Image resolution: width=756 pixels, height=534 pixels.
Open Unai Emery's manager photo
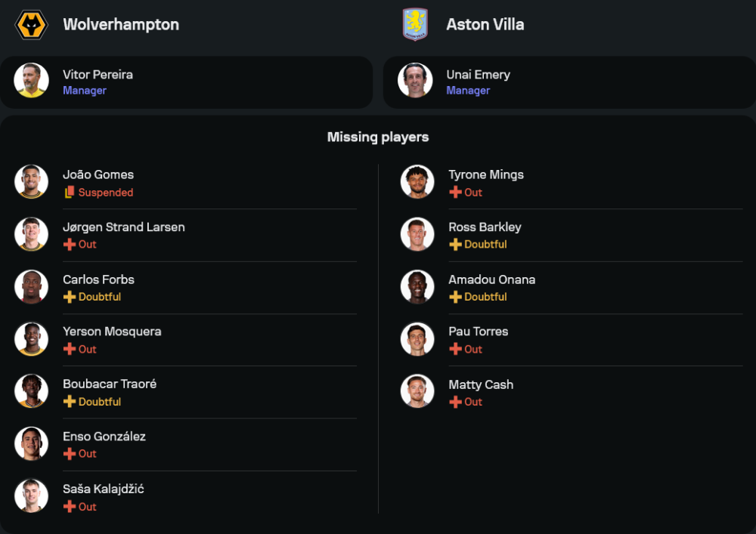pyautogui.click(x=415, y=80)
